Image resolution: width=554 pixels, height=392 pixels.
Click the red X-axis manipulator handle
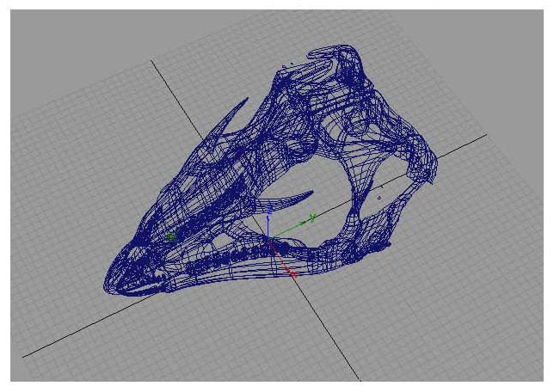(x=292, y=275)
